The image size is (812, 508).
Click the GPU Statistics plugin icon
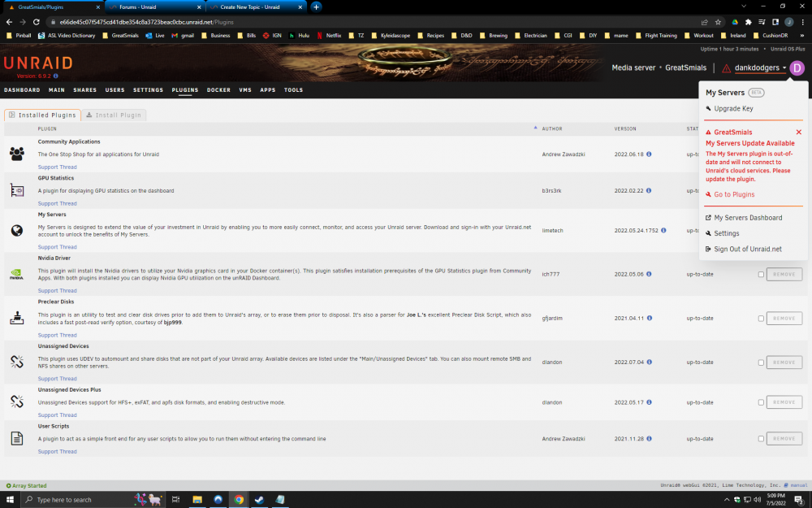16,191
